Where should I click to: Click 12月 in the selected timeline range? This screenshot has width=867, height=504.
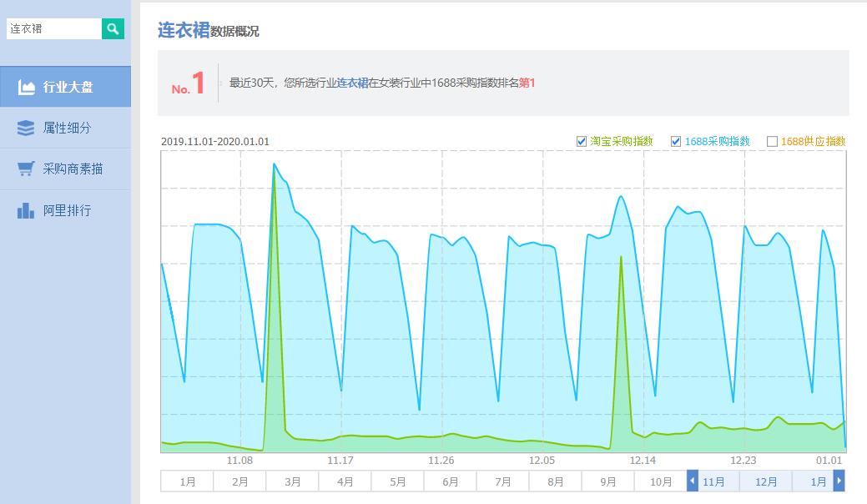tap(765, 481)
